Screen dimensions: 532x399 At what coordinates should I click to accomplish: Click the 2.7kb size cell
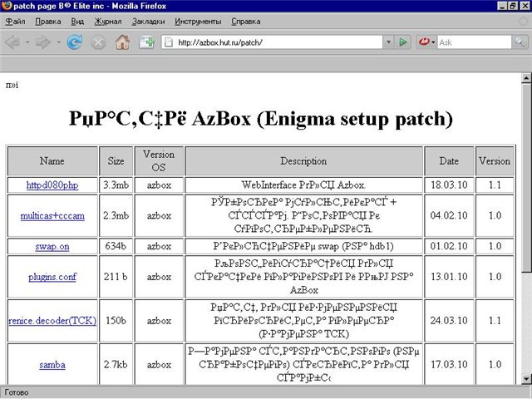pyautogui.click(x=116, y=365)
